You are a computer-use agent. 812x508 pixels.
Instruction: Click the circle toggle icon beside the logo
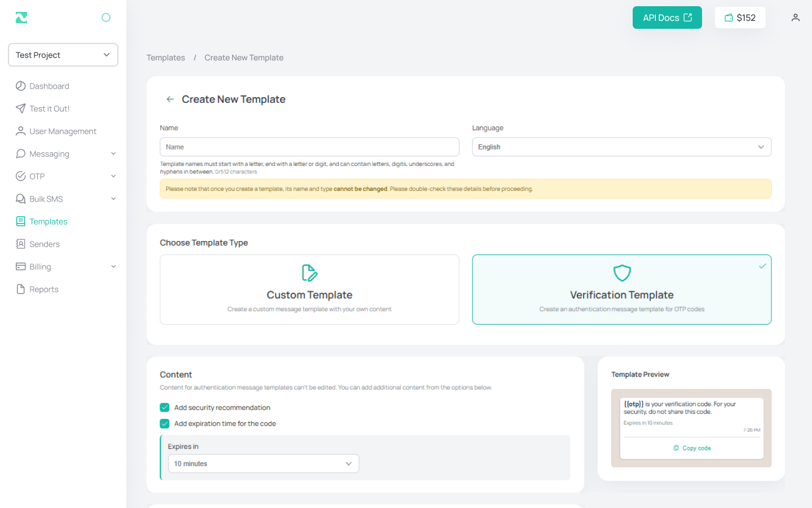(x=106, y=17)
